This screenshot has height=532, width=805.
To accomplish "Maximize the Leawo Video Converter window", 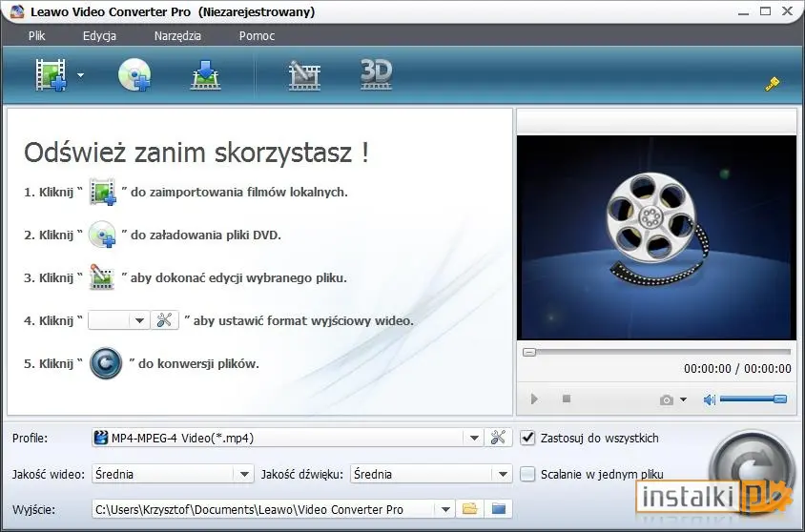I will click(x=766, y=11).
